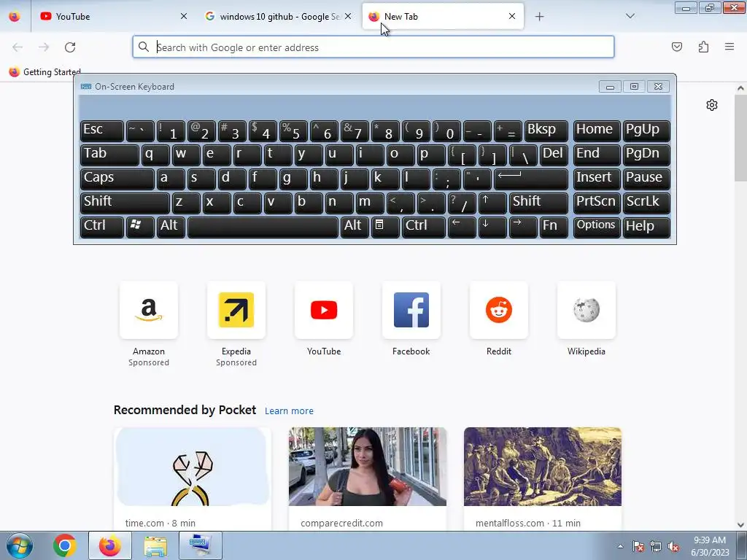
Task: Open the Pocket save icon
Action: point(676,47)
